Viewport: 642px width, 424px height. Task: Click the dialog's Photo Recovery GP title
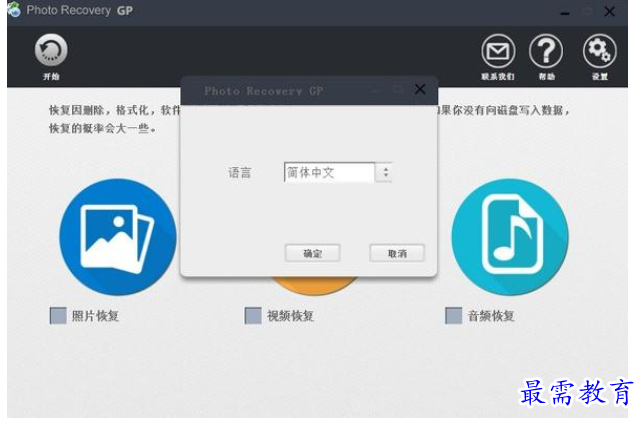click(x=264, y=91)
